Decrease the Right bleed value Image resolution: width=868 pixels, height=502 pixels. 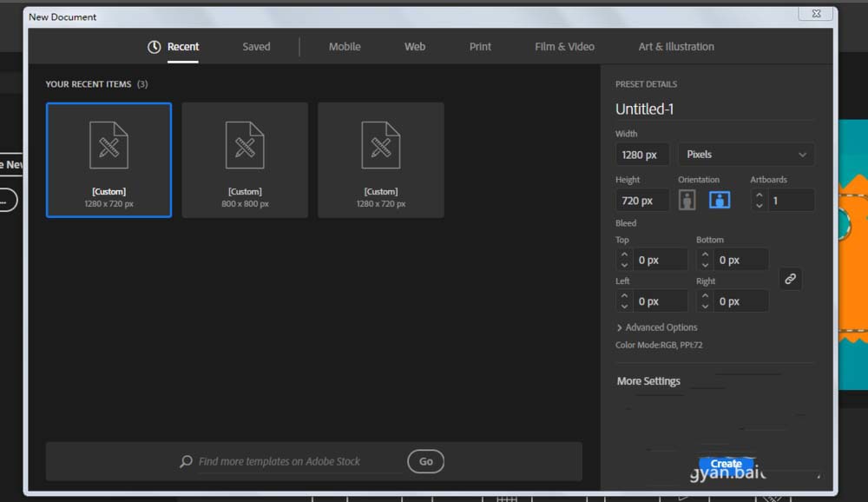point(705,307)
